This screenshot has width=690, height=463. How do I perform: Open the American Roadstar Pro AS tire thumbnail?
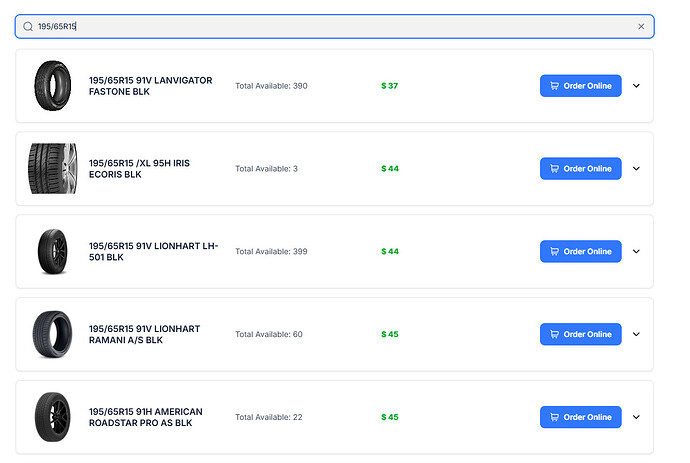(53, 417)
